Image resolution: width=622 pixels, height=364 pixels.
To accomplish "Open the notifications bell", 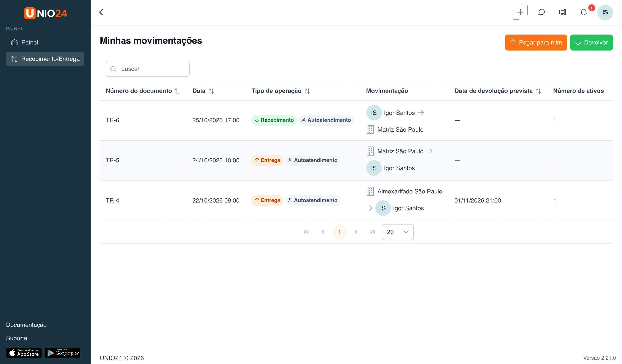I will (x=584, y=12).
